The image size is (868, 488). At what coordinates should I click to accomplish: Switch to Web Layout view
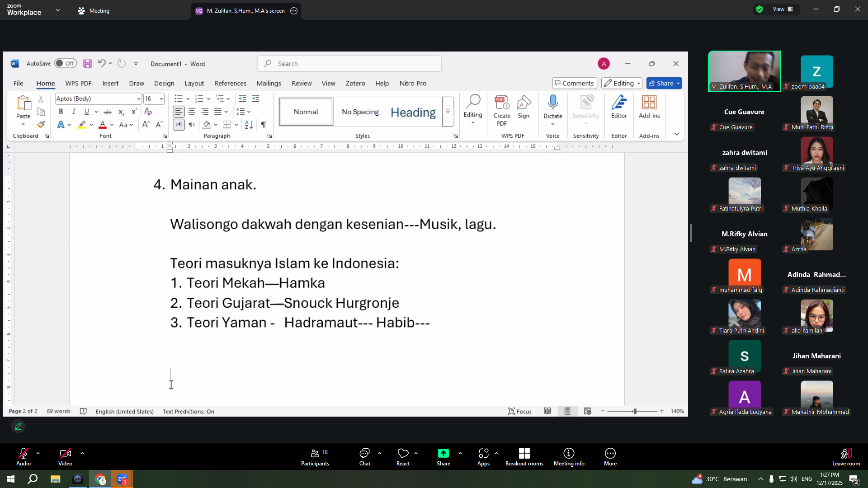(x=587, y=411)
